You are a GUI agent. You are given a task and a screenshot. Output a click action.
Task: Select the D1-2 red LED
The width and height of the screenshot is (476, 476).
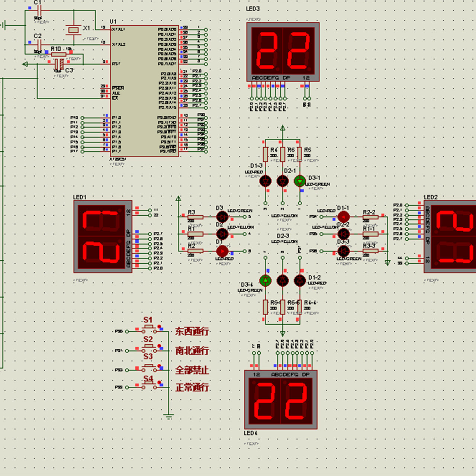[300, 281]
